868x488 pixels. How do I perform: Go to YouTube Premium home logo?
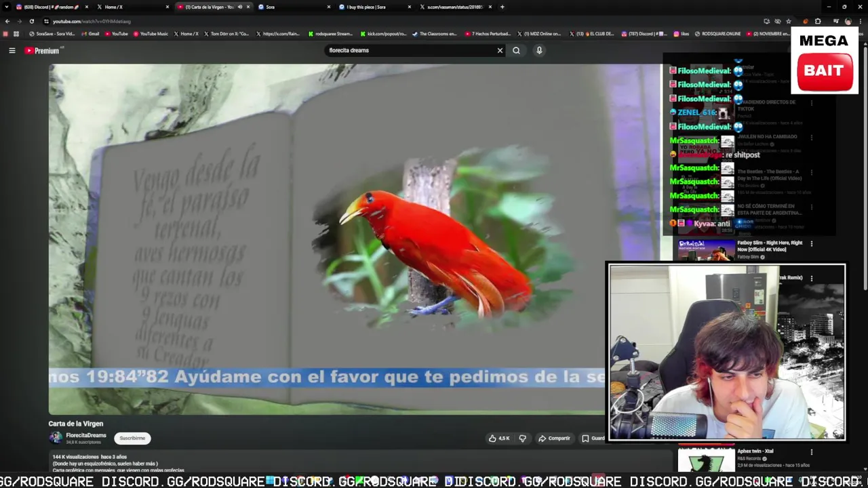coord(42,50)
